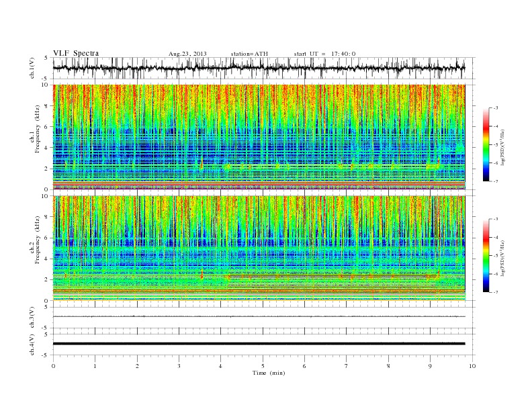
Task: Click the ch.2 spectrogram color scale bar
Action: [x=486, y=256]
